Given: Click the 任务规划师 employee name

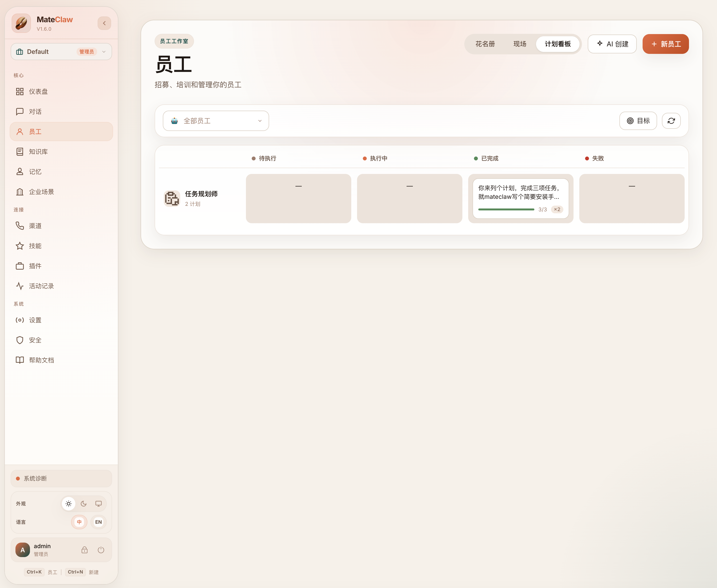Looking at the screenshot, I should 201,194.
